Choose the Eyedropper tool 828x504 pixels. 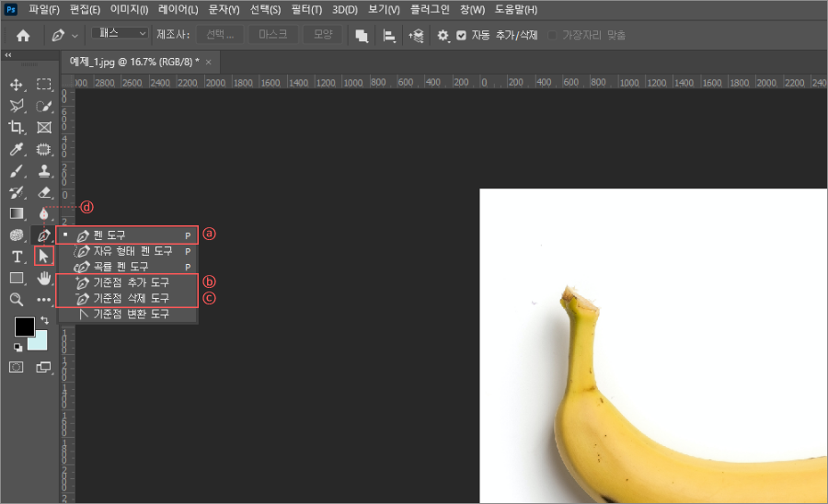pos(17,149)
